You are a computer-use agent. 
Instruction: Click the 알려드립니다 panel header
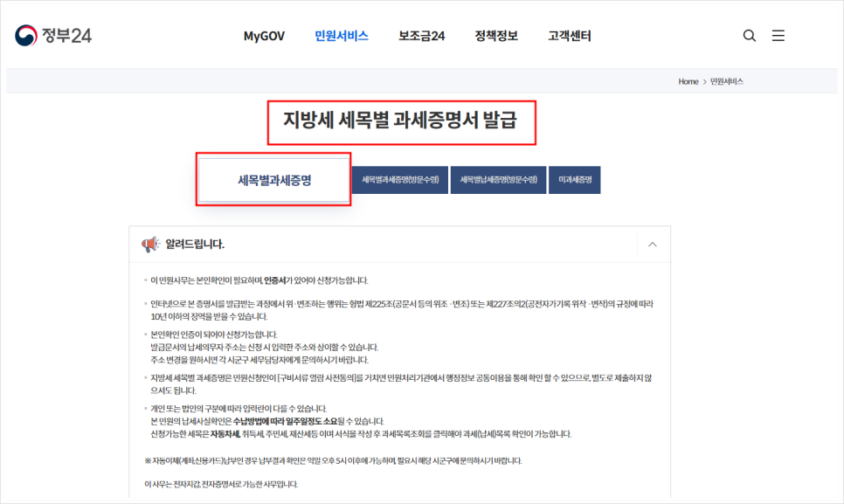tap(194, 245)
